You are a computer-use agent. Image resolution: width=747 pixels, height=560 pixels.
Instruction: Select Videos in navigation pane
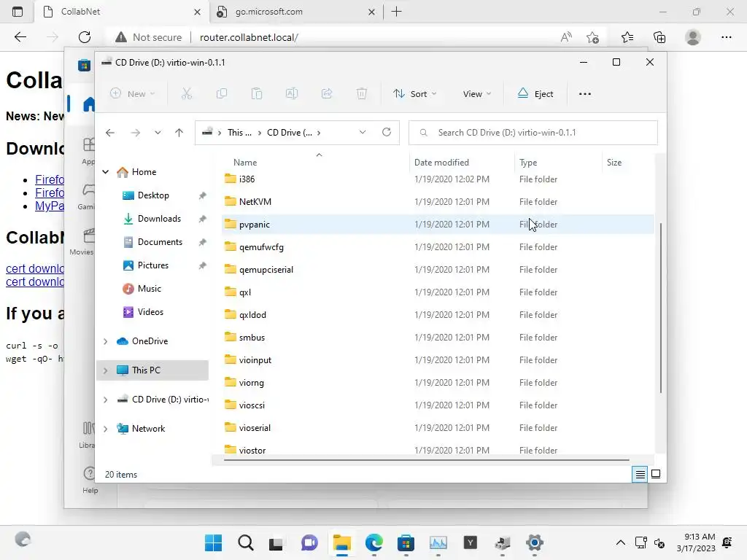click(150, 312)
